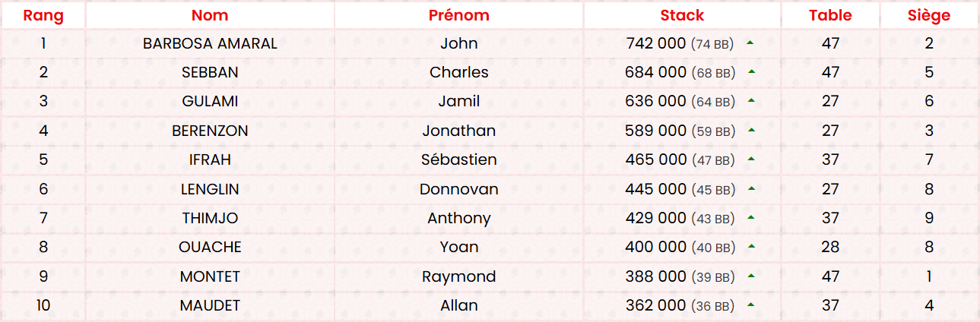This screenshot has width=980, height=322.
Task: Click the green trend arrow in GULAMI's row
Action: (x=752, y=101)
